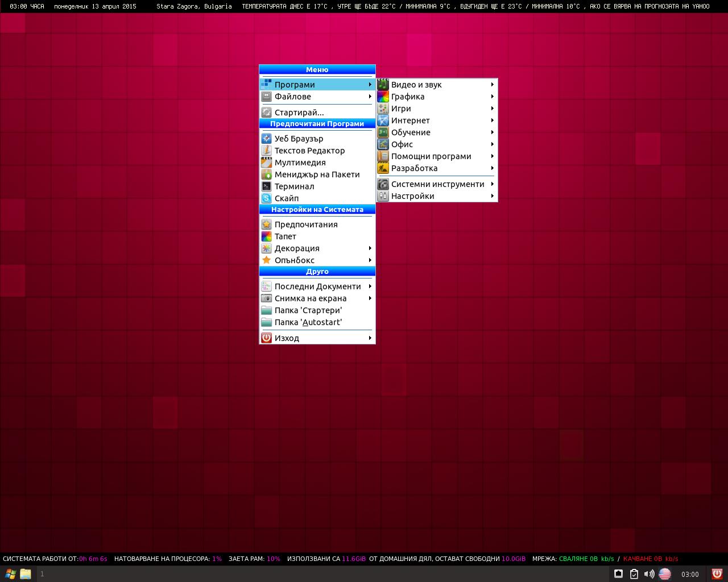
Task: Open the file manager folder icon in taskbar
Action: (26, 574)
